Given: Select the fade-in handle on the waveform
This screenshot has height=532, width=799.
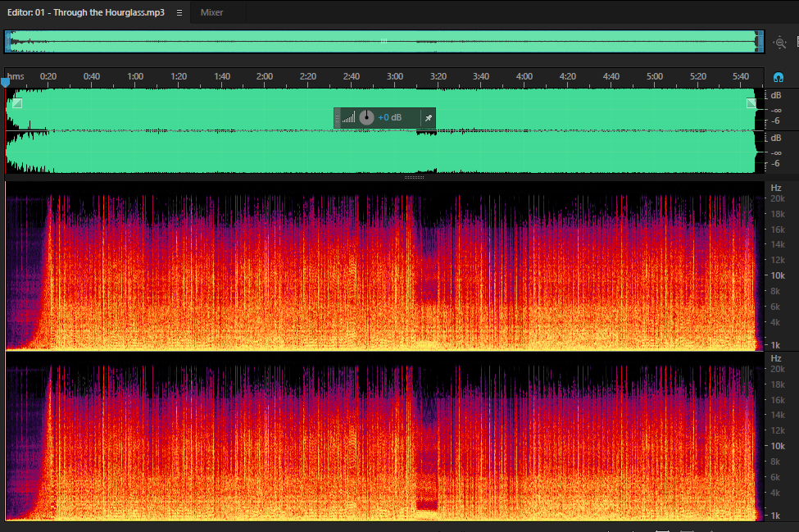Looking at the screenshot, I should pos(17,103).
